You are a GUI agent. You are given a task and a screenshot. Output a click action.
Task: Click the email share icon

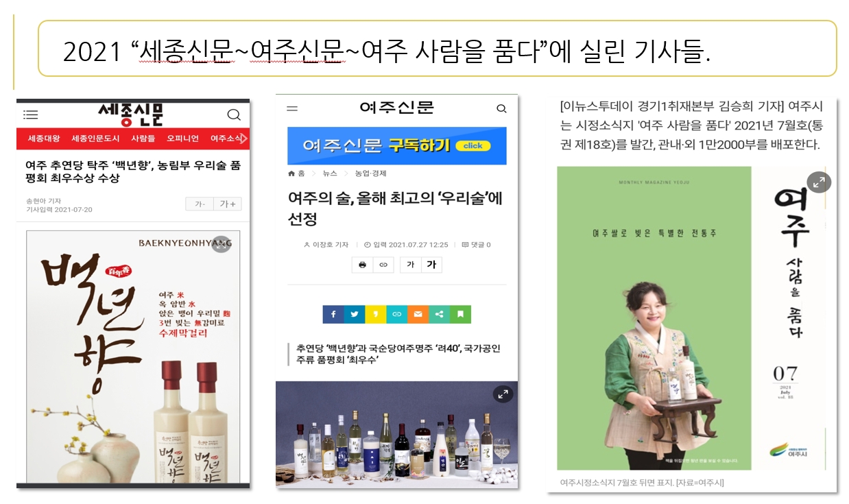[418, 314]
